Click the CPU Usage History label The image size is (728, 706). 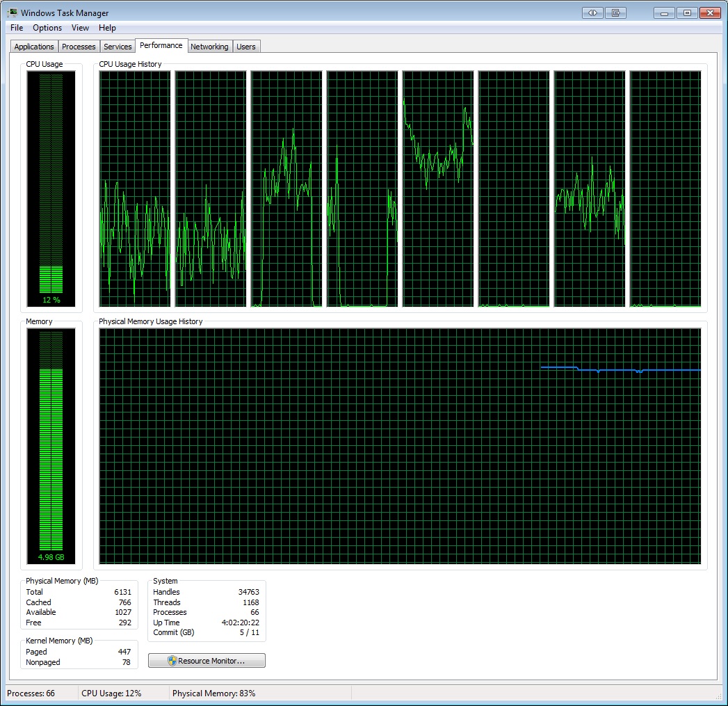click(130, 64)
